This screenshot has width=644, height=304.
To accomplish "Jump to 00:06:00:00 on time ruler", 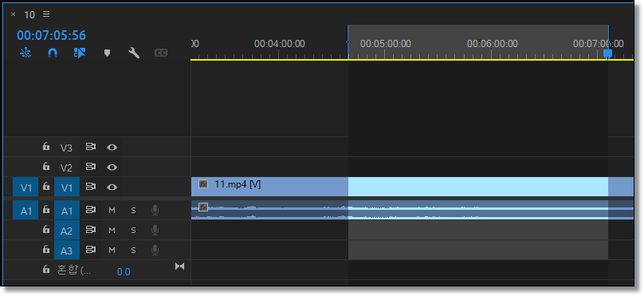I will pos(493,44).
